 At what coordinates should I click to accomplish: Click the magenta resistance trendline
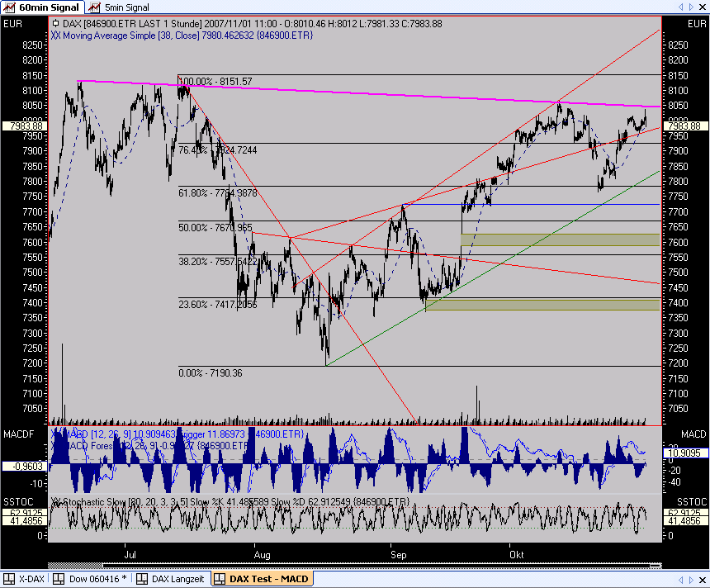pos(369,93)
